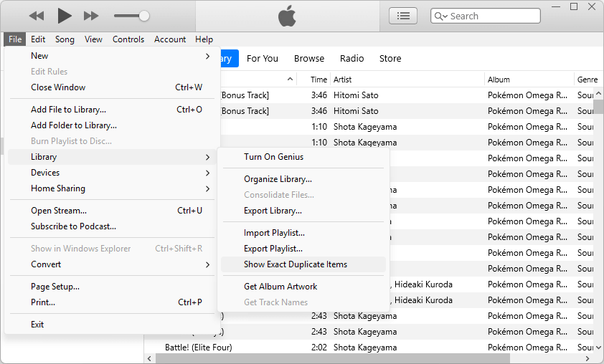The height and width of the screenshot is (364, 604).
Task: Click the horizontal scrollbar right arrow
Action: tap(588, 358)
